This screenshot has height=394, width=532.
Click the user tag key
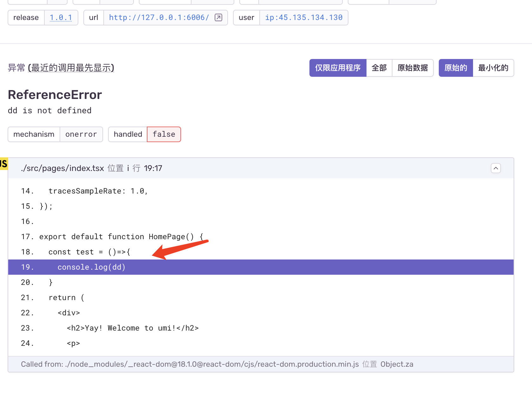click(246, 17)
